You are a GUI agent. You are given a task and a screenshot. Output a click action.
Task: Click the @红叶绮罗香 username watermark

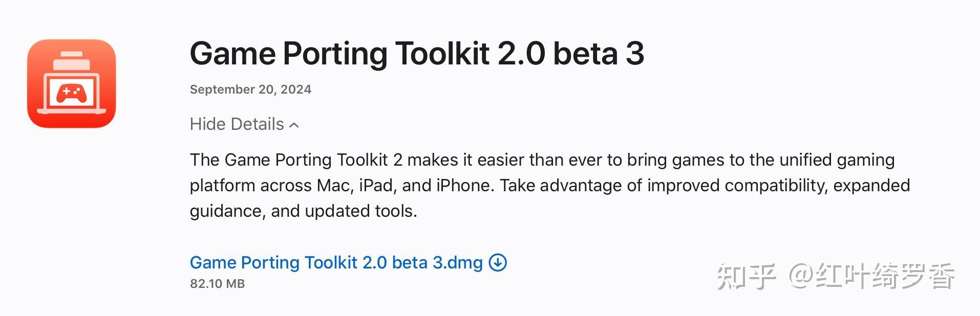871,276
